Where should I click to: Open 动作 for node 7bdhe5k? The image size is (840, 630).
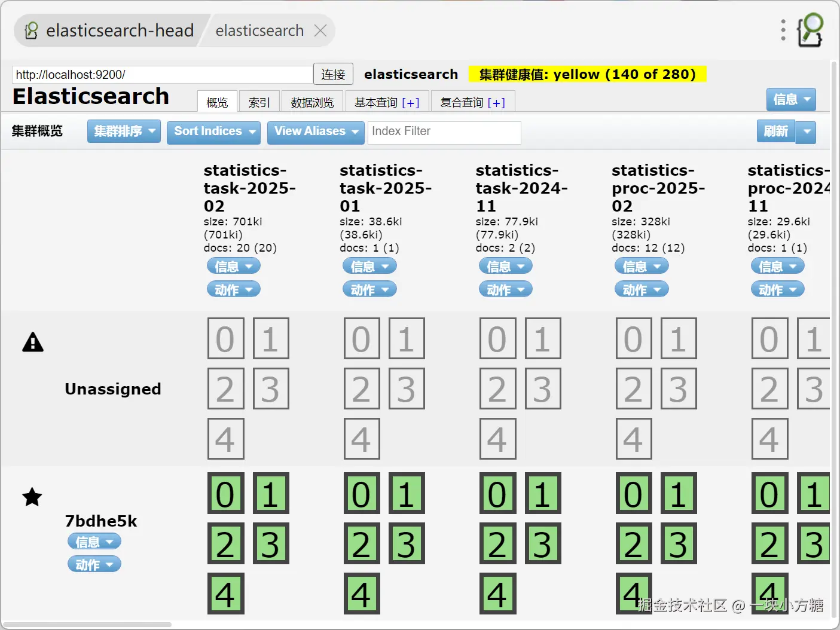click(x=94, y=564)
